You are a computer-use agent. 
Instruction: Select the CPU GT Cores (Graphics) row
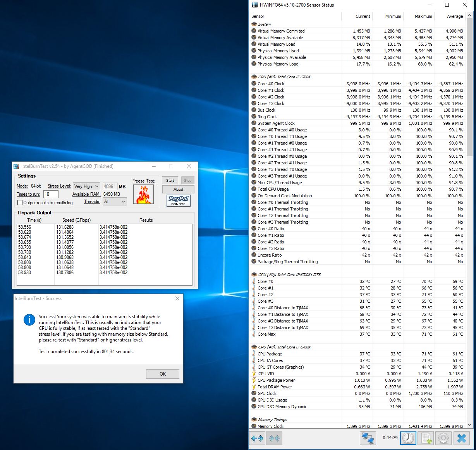pos(357,367)
